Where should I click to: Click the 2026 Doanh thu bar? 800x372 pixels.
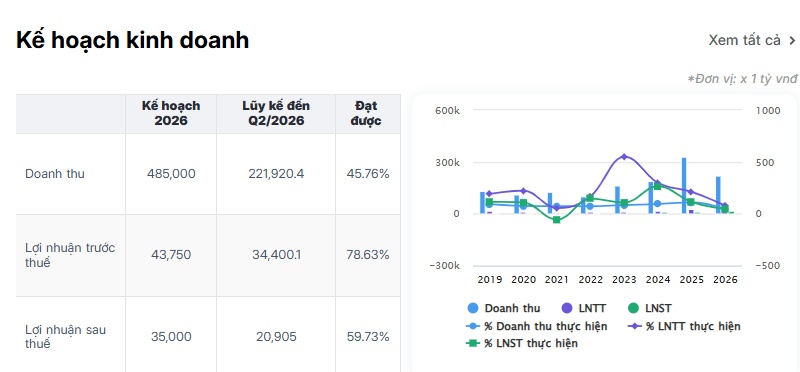718,195
